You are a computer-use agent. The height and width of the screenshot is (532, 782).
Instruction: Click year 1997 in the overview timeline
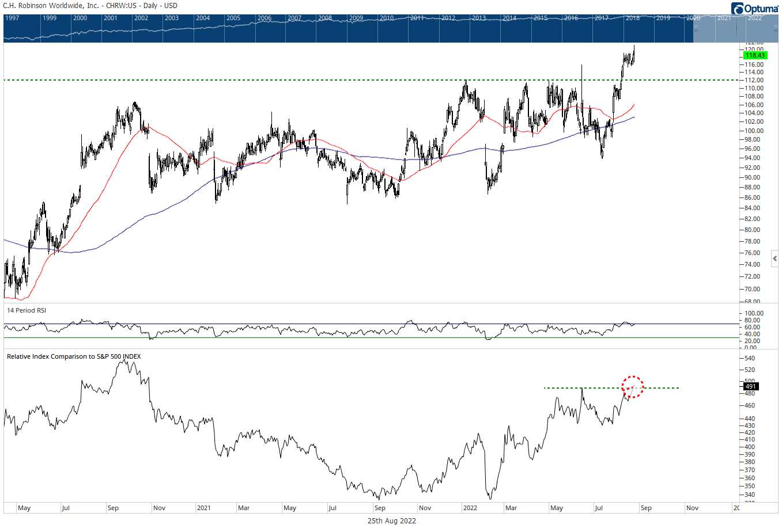pyautogui.click(x=12, y=18)
